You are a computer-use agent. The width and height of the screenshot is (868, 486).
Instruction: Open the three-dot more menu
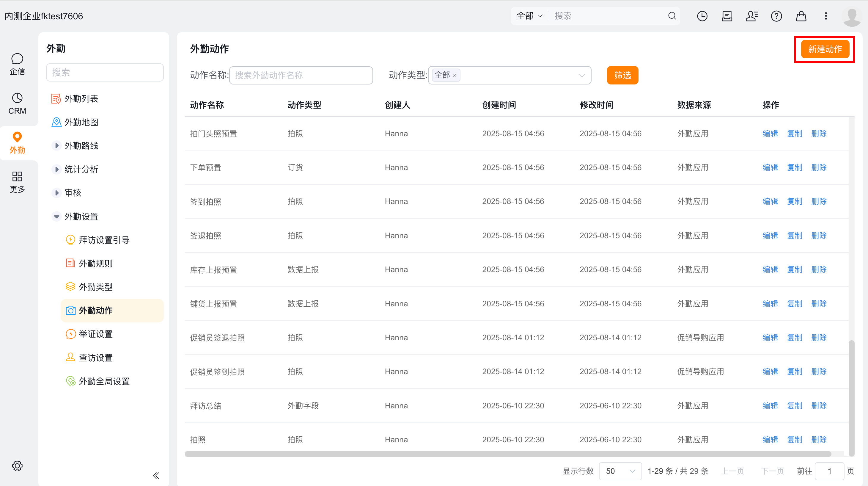point(826,16)
